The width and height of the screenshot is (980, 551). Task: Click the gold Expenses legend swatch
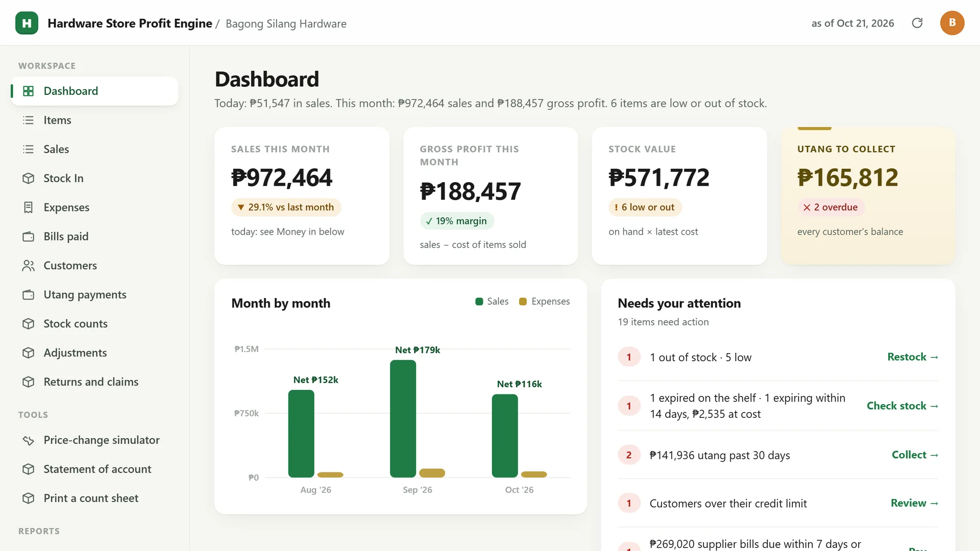pos(523,302)
